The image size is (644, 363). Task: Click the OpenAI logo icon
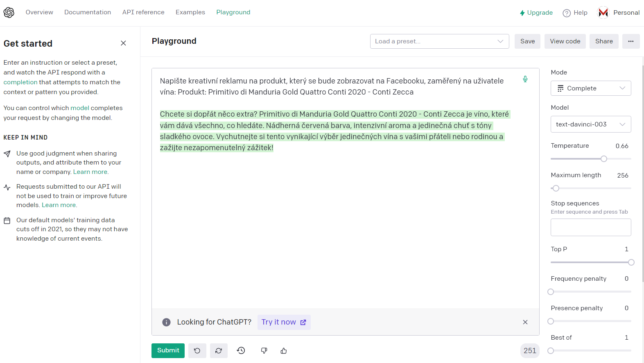[9, 13]
